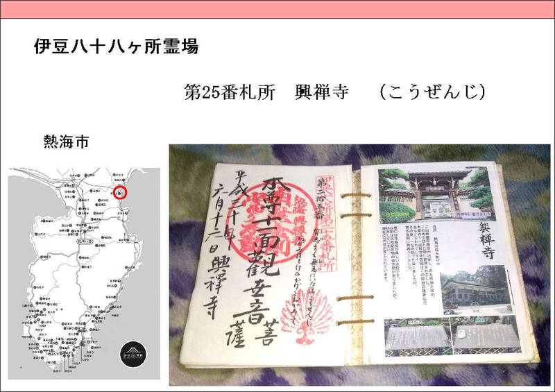555x392 pixels.
Task: Click the red circular temple seal
Action: 271,224
